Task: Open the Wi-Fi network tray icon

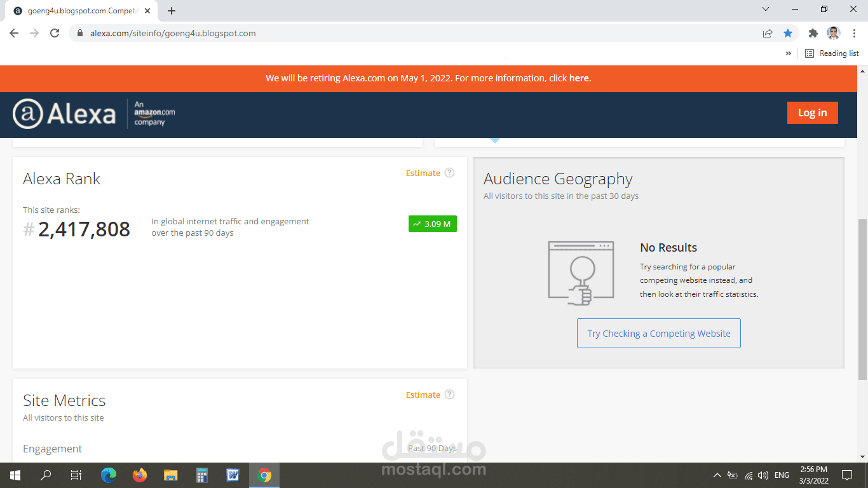Action: click(x=749, y=475)
